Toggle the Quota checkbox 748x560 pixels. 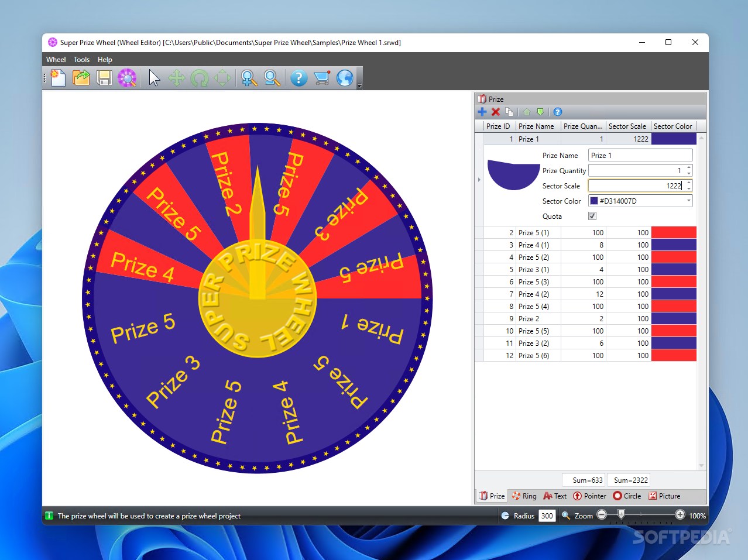[592, 216]
